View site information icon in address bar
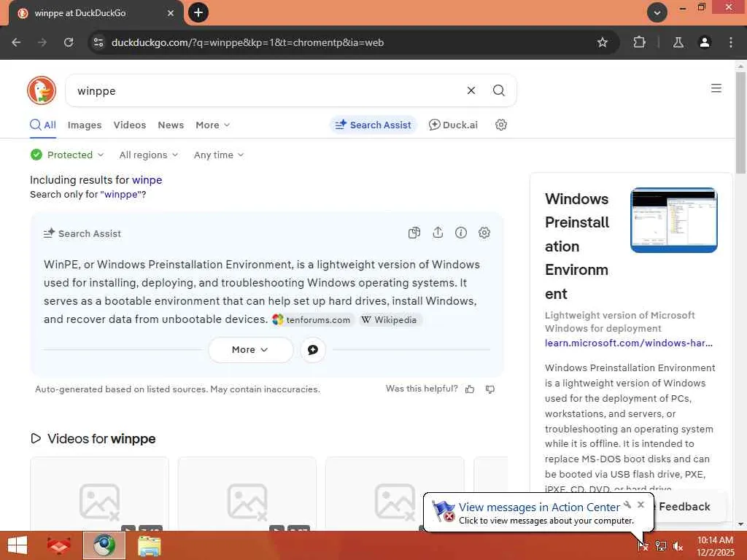Screen dimensions: 747x560 (x=98, y=42)
